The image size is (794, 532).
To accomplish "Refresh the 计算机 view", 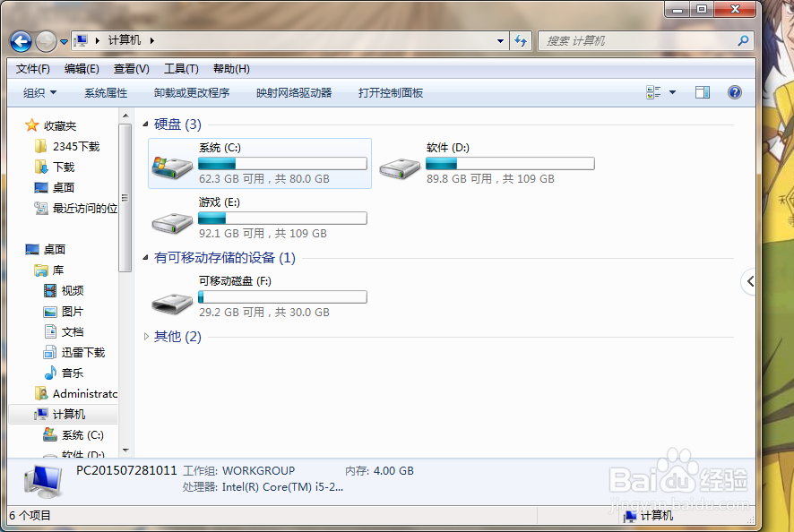I will pos(521,40).
